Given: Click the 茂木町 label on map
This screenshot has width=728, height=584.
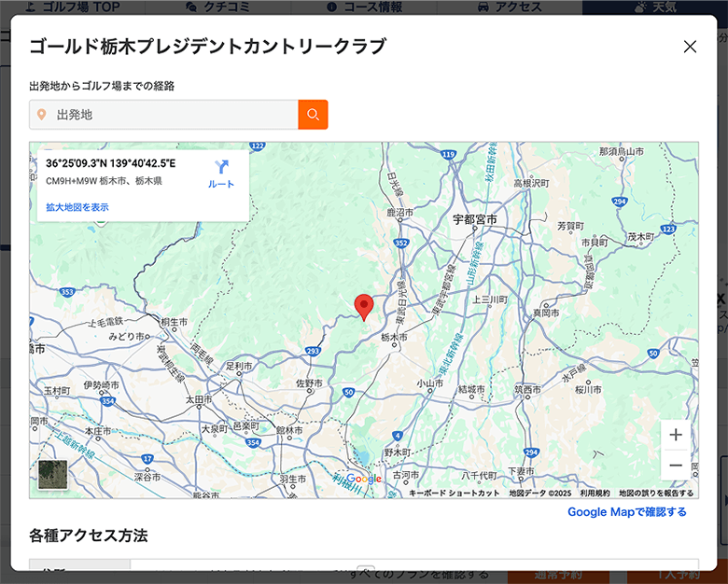Looking at the screenshot, I should (x=640, y=237).
